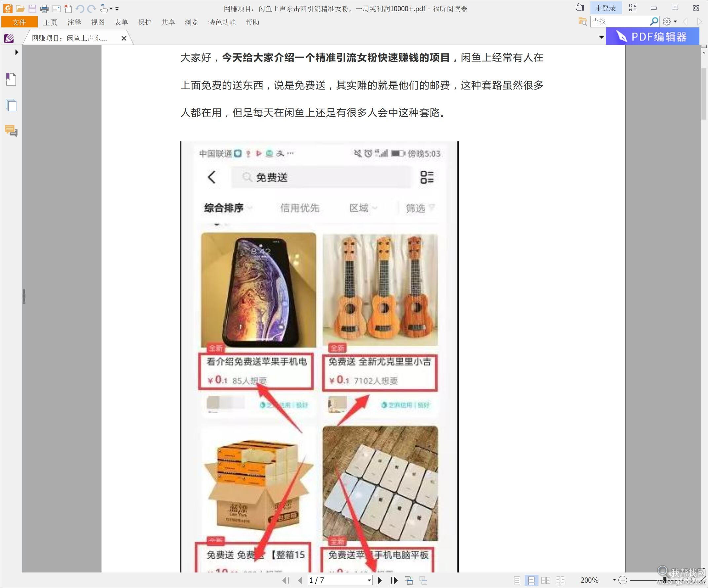Switch to the 注释 ribbon tab

click(74, 22)
